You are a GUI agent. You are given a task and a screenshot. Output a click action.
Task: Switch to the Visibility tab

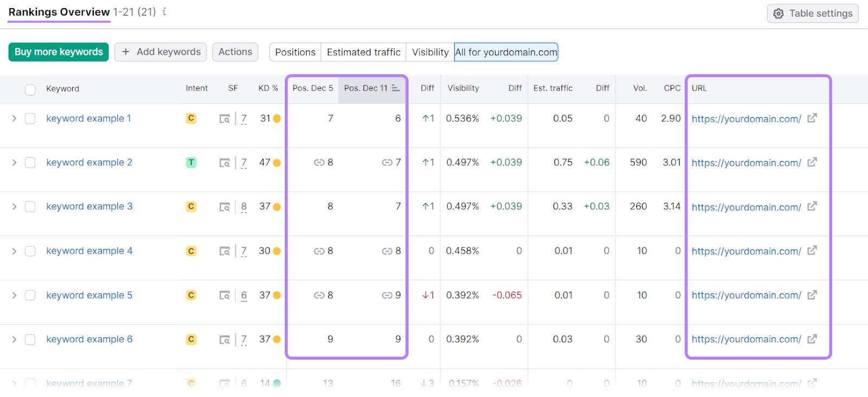tap(430, 52)
